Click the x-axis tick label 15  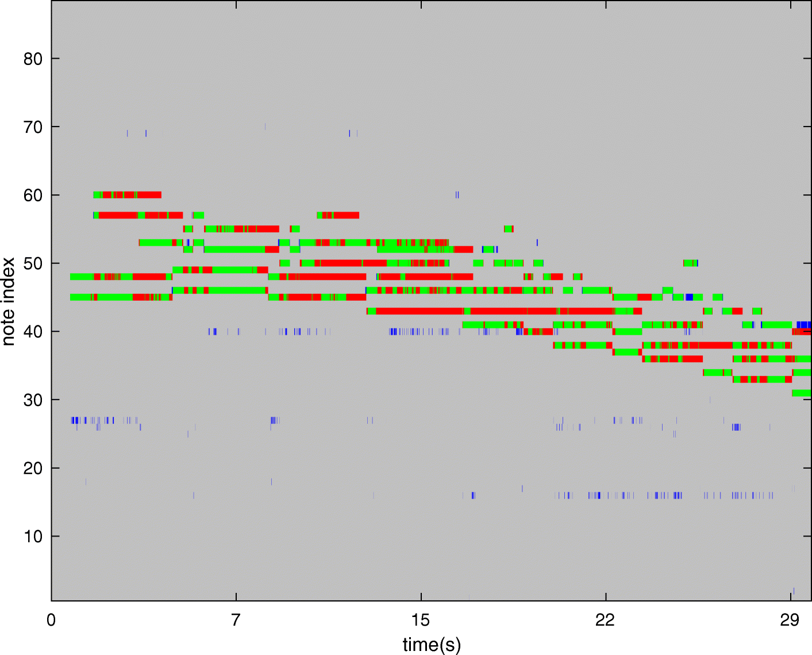[x=421, y=620]
